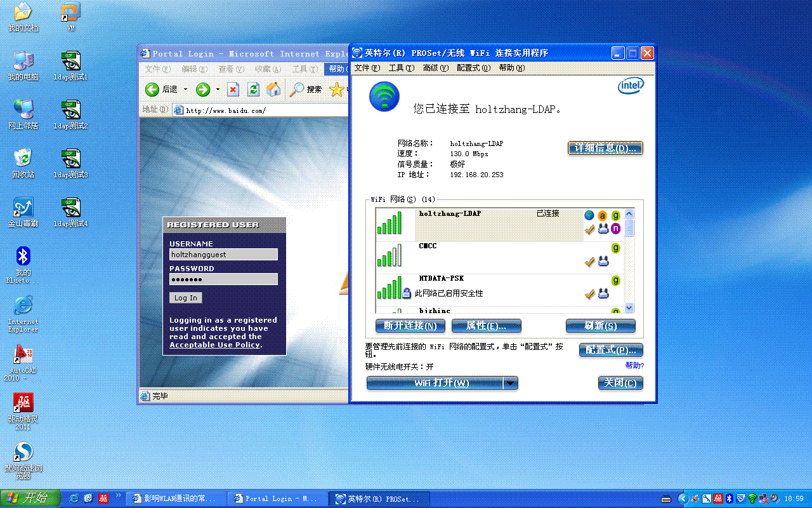Expand the quick launch chevron in taskbar

coord(119,495)
